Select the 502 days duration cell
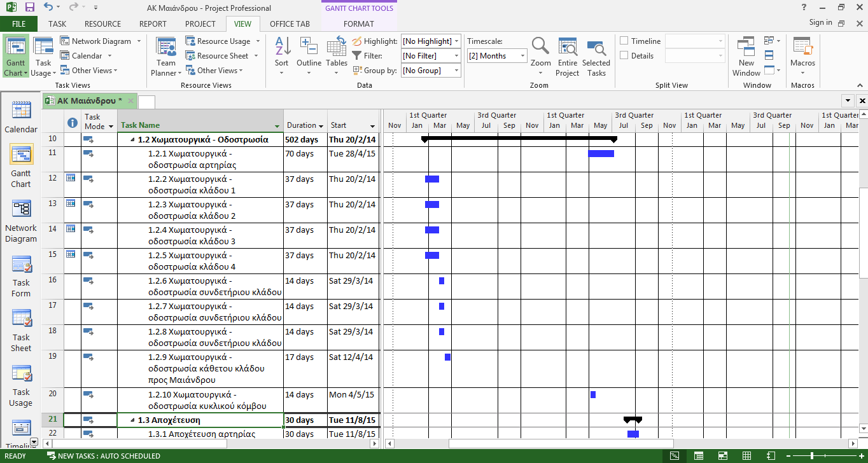868x463 pixels. pyautogui.click(x=305, y=140)
